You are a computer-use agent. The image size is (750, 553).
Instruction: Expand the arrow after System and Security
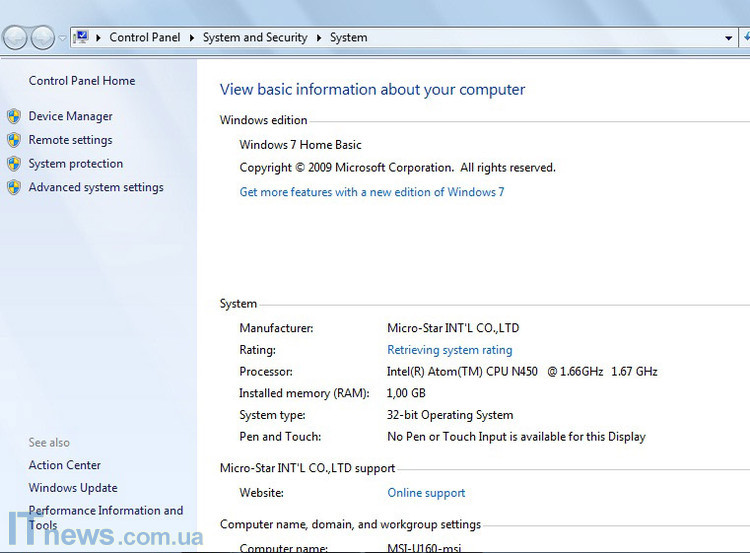point(319,38)
